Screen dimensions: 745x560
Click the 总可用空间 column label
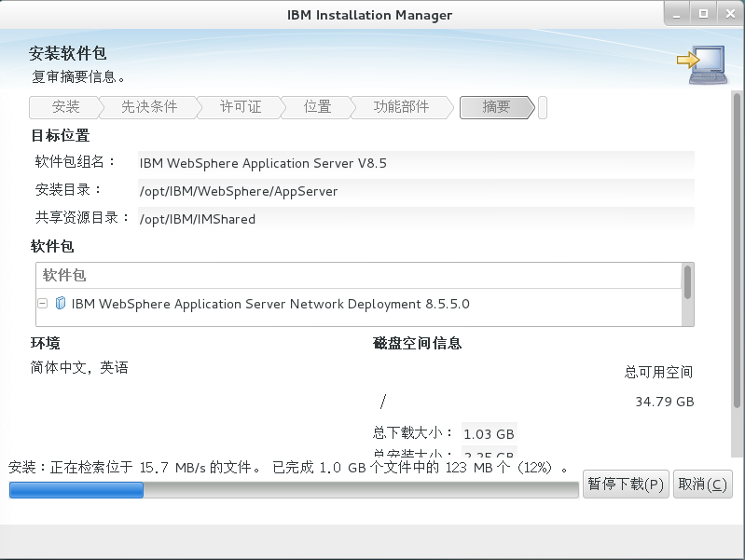pyautogui.click(x=658, y=372)
